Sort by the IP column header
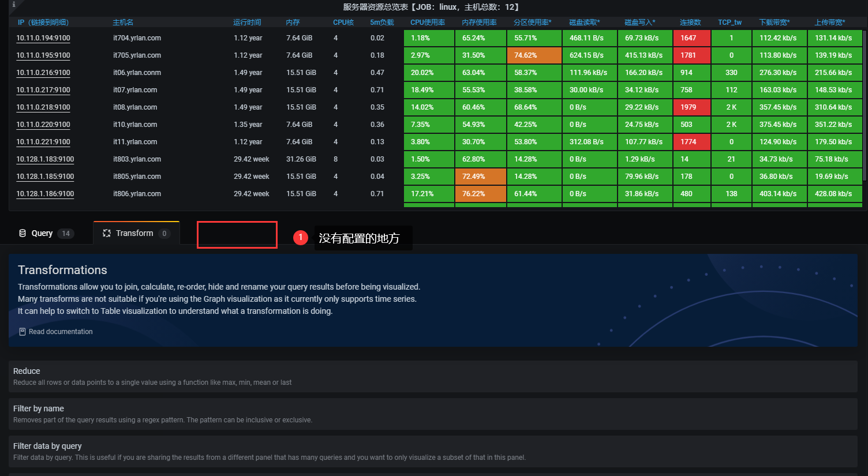868x476 pixels. click(x=43, y=23)
